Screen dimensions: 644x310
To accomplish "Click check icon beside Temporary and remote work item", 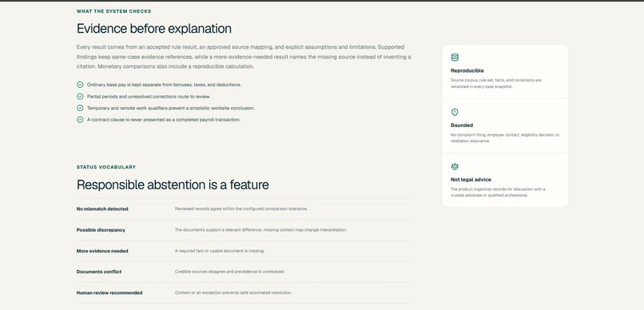I will [x=80, y=108].
